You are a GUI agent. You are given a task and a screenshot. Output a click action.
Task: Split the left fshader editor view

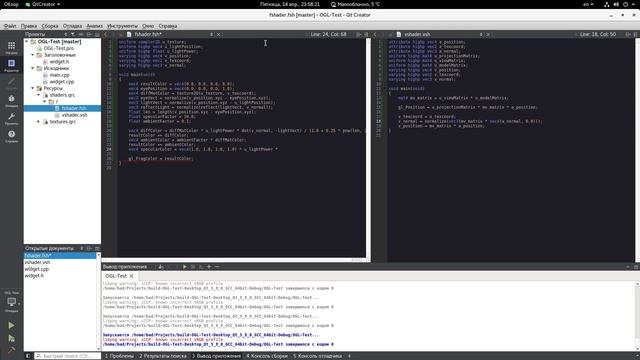click(358, 34)
